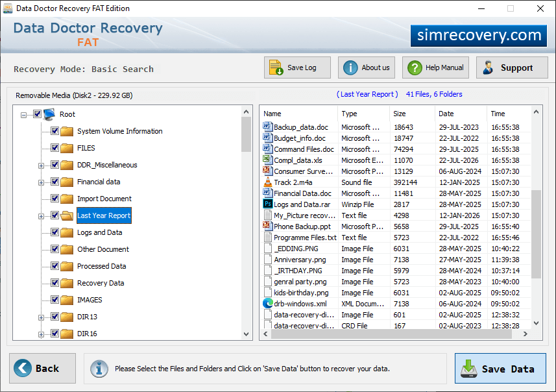Expand the Last Year Report folder node
556x392 pixels.
pos(41,216)
